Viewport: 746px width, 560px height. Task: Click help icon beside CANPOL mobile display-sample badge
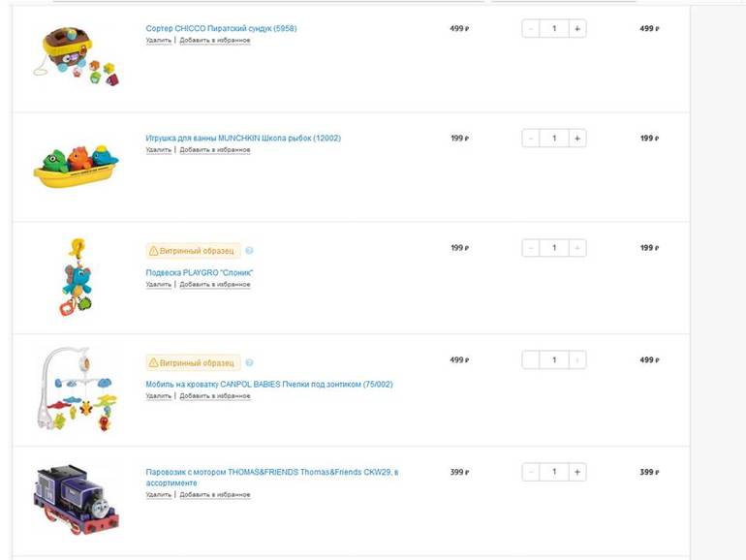[249, 362]
